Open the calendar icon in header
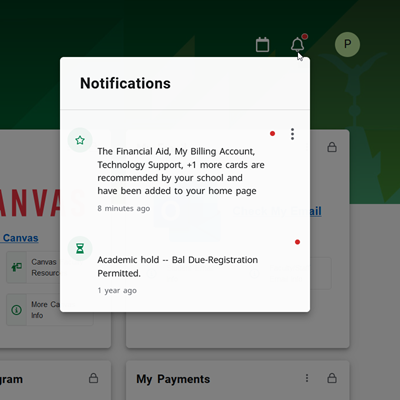This screenshot has height=400, width=400. tap(262, 45)
